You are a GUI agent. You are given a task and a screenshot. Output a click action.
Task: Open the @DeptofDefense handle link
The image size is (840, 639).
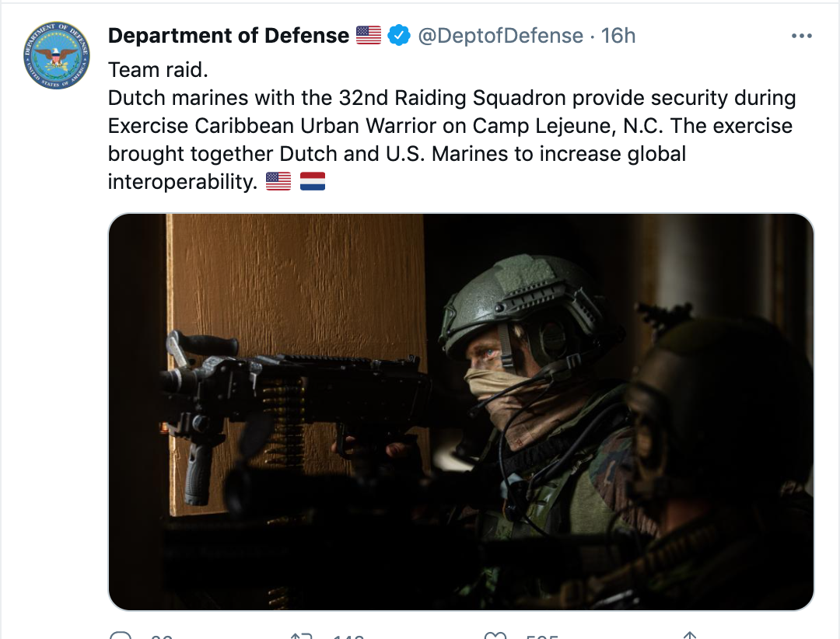click(x=501, y=36)
